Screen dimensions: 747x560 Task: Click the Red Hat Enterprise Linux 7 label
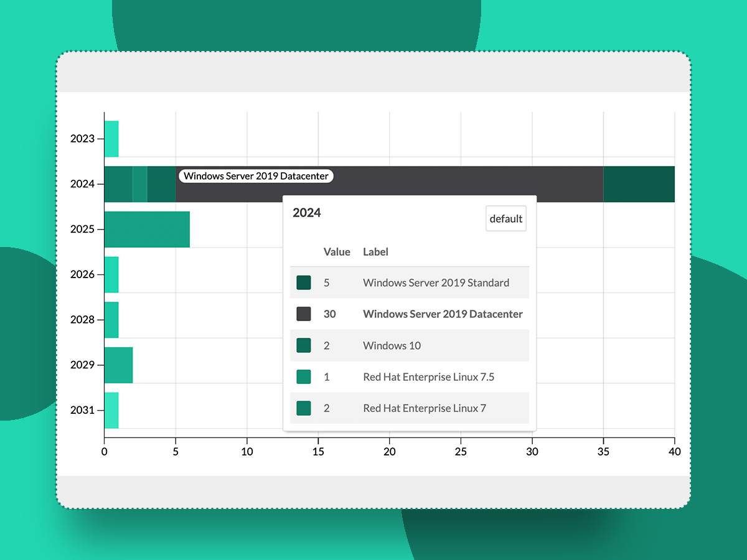(425, 408)
